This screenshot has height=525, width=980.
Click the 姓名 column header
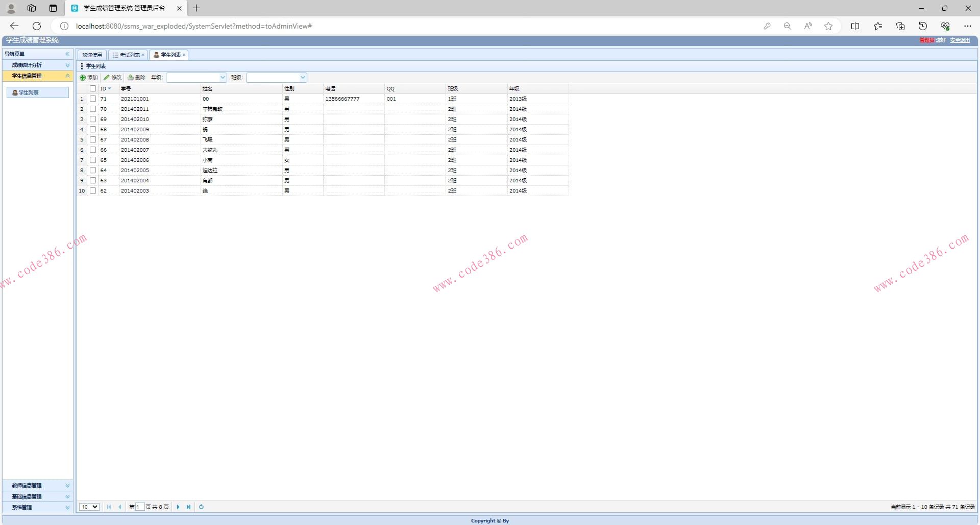pos(241,89)
